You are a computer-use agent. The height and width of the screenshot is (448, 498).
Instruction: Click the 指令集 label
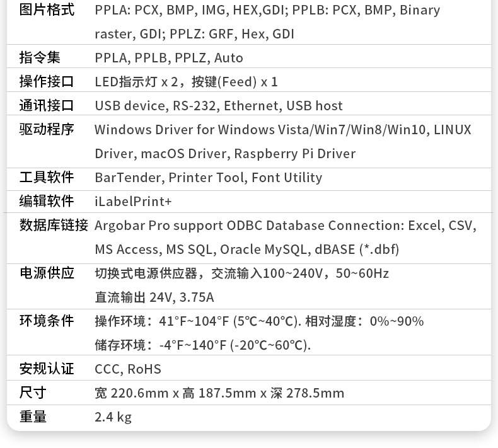(x=40, y=57)
